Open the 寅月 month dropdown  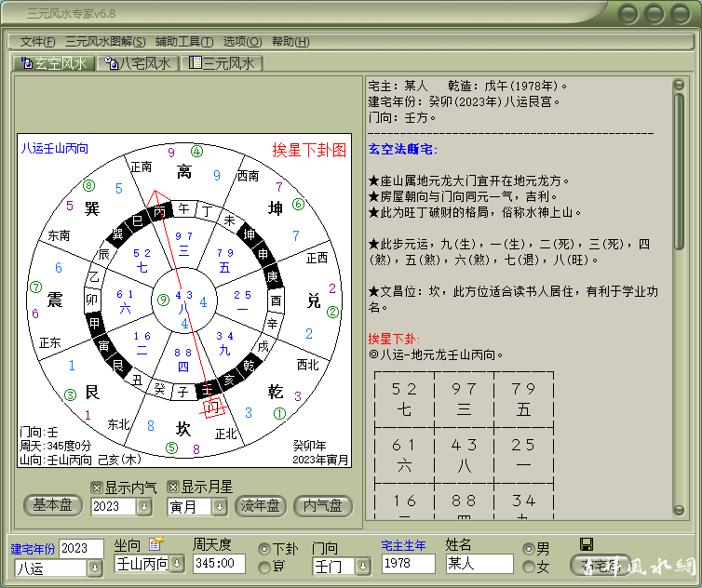click(x=220, y=507)
